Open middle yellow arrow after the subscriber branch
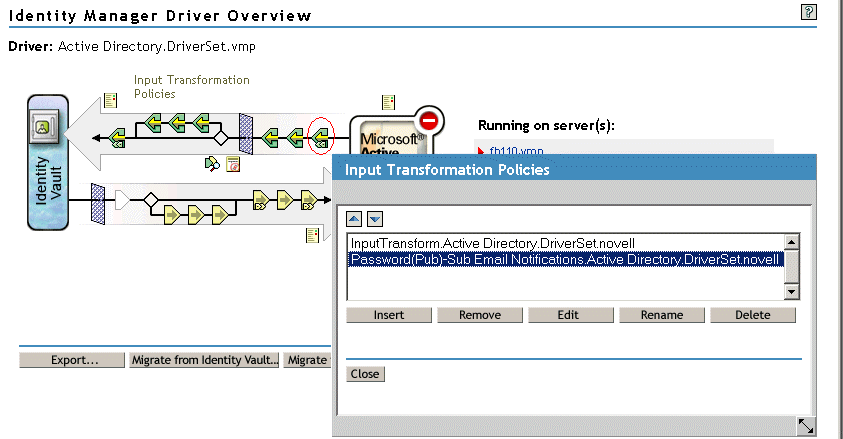The image size is (843, 439). tap(284, 200)
